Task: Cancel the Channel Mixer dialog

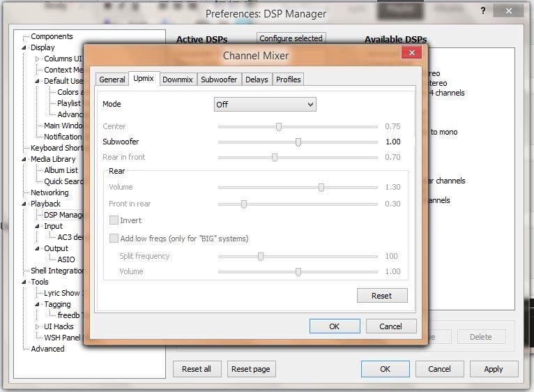Action: (x=391, y=326)
